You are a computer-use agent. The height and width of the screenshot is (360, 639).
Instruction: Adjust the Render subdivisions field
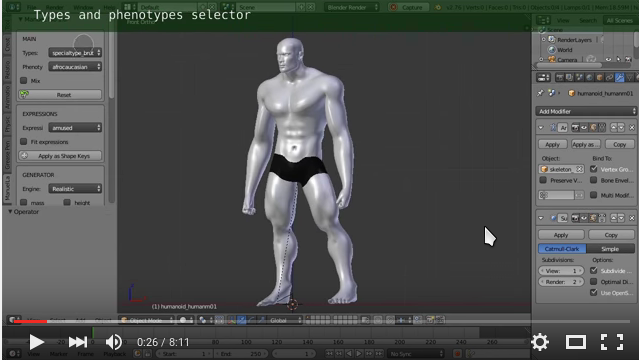pyautogui.click(x=561, y=282)
